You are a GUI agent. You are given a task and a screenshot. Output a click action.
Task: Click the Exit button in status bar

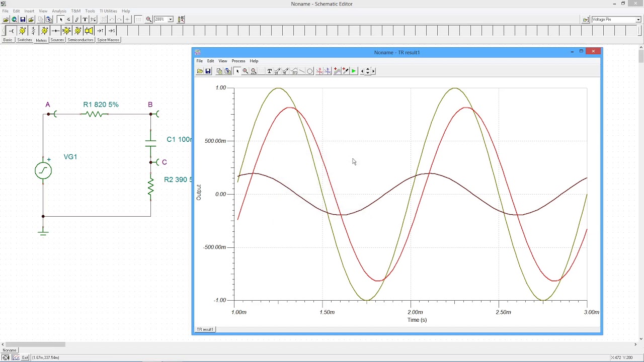[25, 357]
